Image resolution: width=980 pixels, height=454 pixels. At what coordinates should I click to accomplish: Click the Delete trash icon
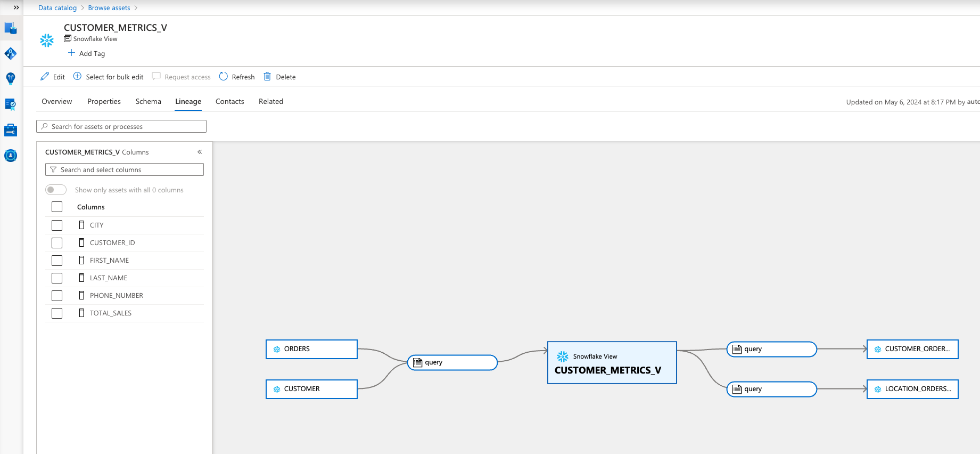(267, 77)
